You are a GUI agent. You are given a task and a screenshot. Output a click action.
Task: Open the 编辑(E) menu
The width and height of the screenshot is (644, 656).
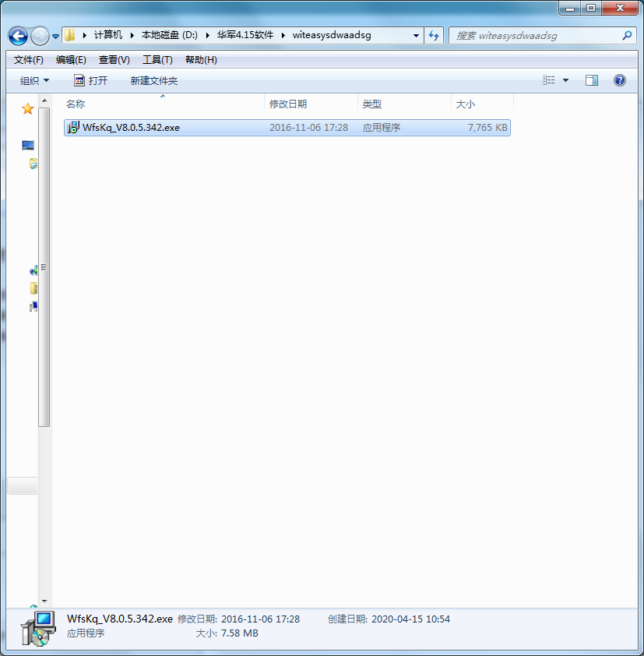pyautogui.click(x=71, y=60)
